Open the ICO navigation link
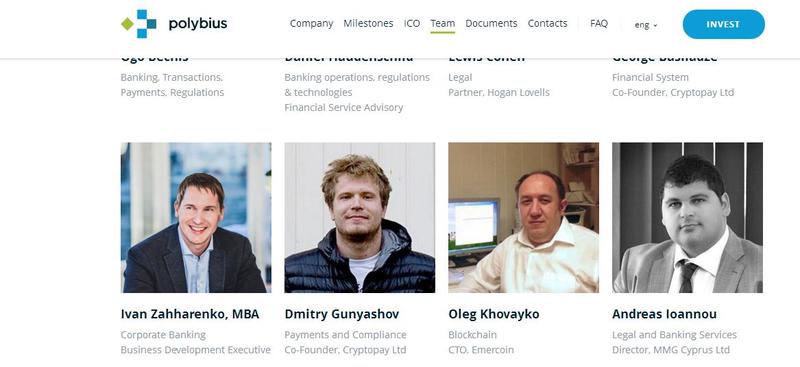 click(x=412, y=23)
